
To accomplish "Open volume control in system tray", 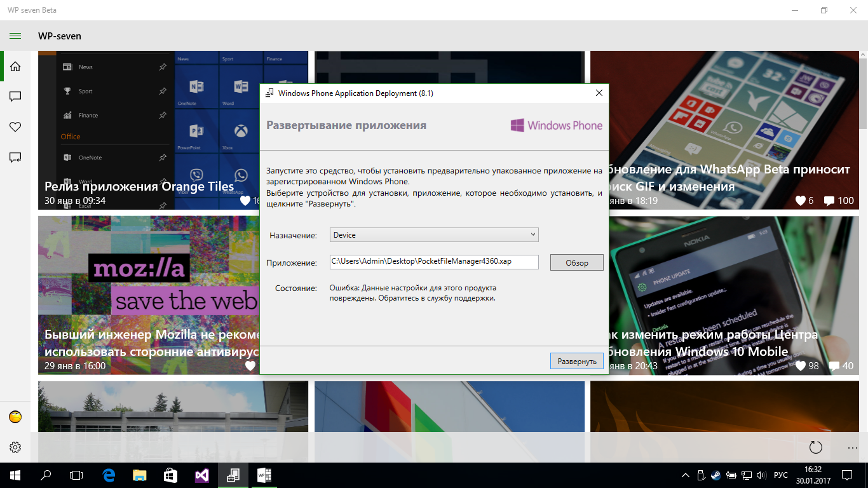I will pyautogui.click(x=762, y=475).
